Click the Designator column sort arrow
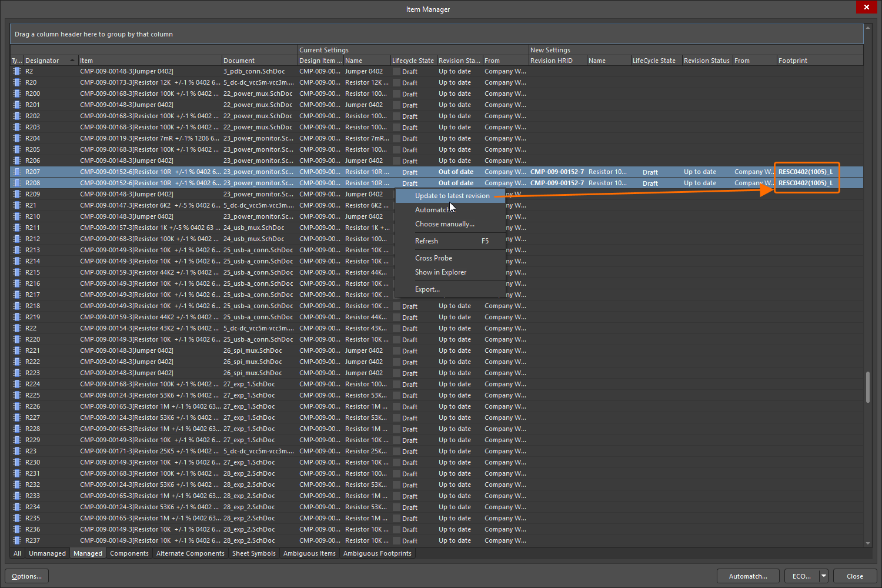Screen dimensions: 882x588 click(72, 61)
